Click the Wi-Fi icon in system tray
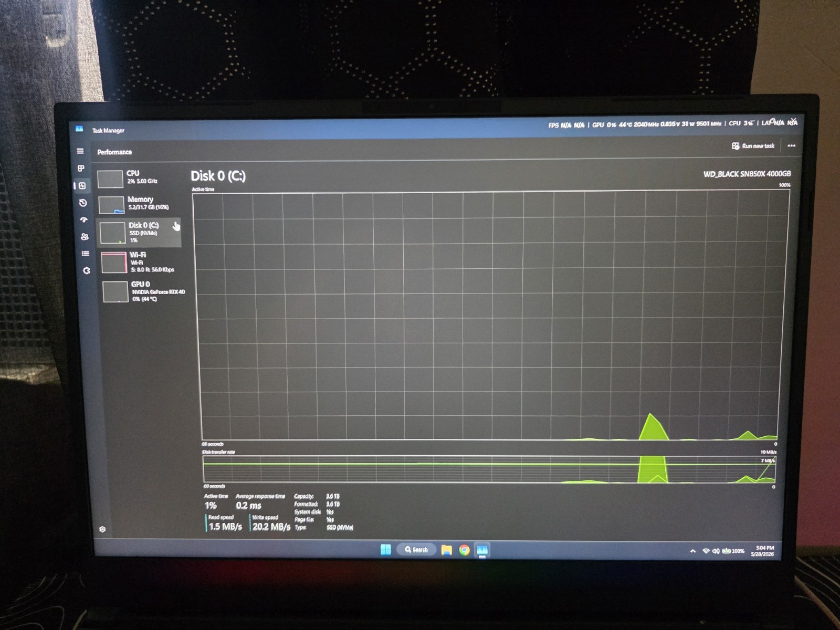 click(706, 551)
